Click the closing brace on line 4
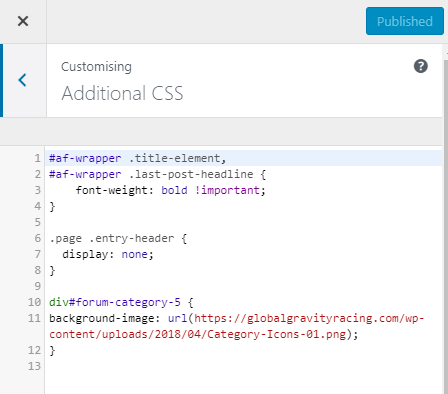This screenshot has width=448, height=394. click(x=52, y=206)
